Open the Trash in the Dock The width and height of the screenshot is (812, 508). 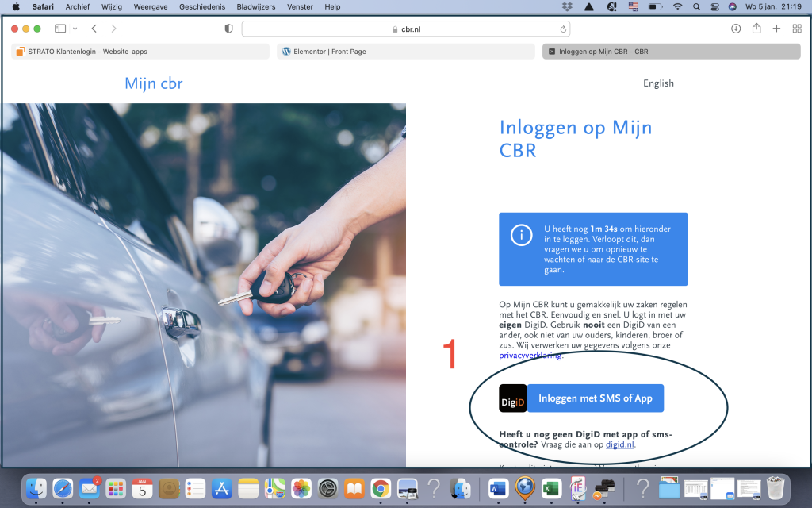pyautogui.click(x=776, y=488)
